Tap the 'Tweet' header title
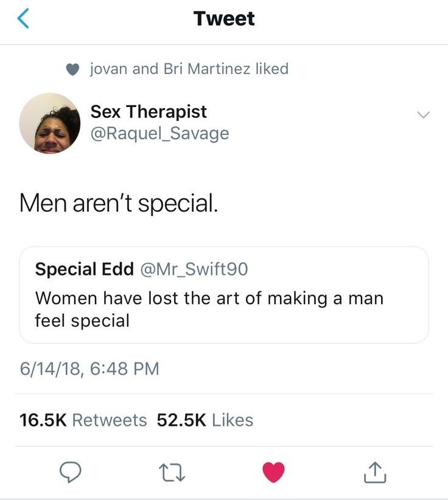 coord(224,19)
